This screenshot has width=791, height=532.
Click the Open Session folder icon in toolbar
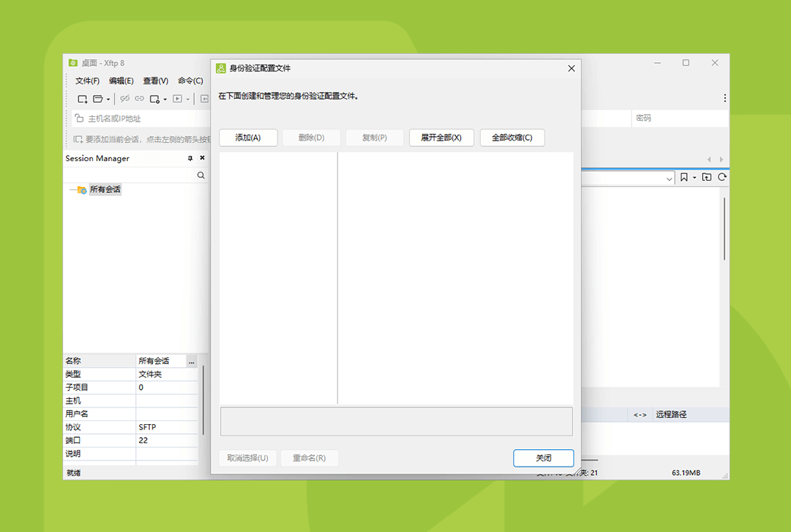(98, 99)
